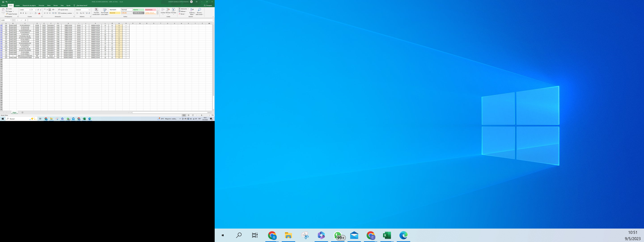Click the Cortar scissors command

coord(9,9)
